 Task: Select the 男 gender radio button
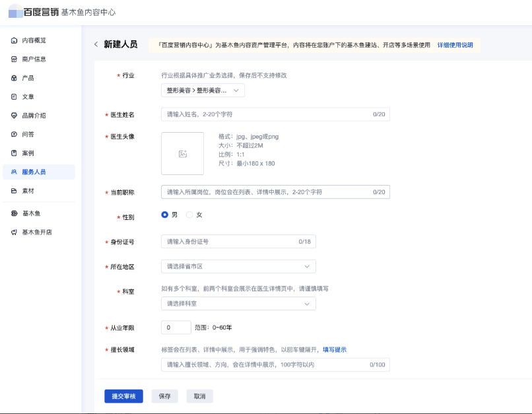165,215
